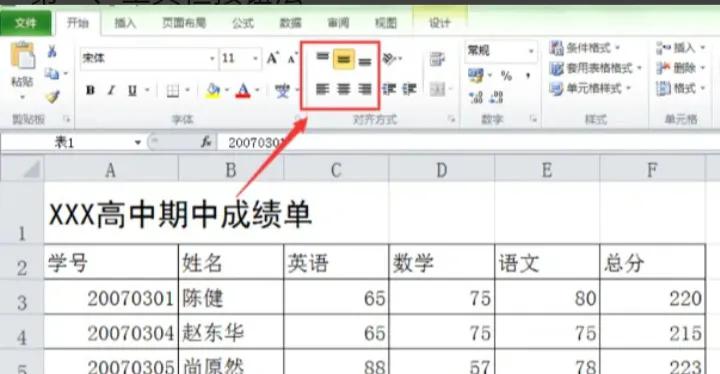
Task: Switch to the 开始 Home tab
Action: tap(78, 23)
